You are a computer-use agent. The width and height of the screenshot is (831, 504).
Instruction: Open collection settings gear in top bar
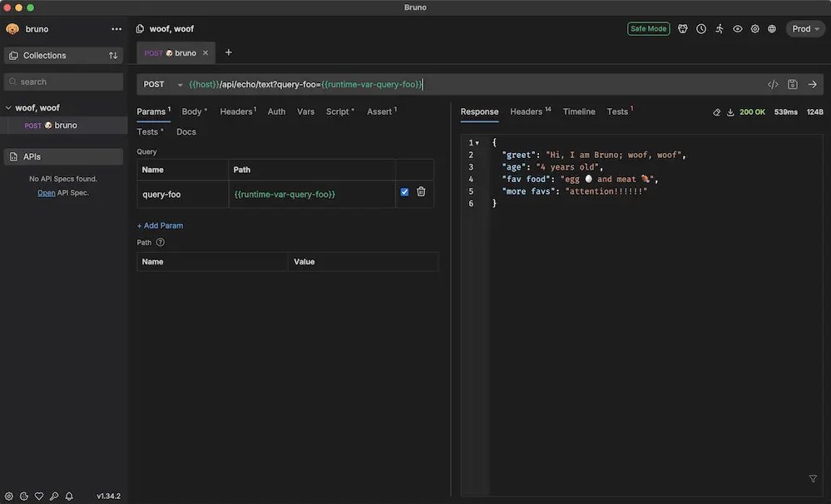pyautogui.click(x=754, y=29)
